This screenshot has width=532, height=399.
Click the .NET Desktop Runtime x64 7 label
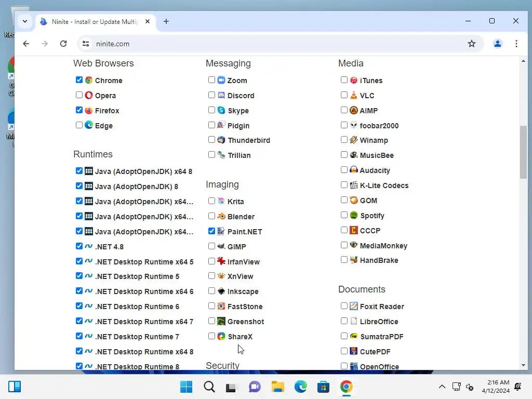tap(144, 322)
